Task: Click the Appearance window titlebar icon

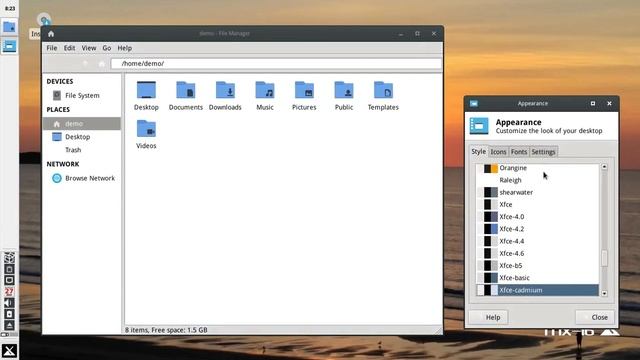Action: click(x=474, y=104)
